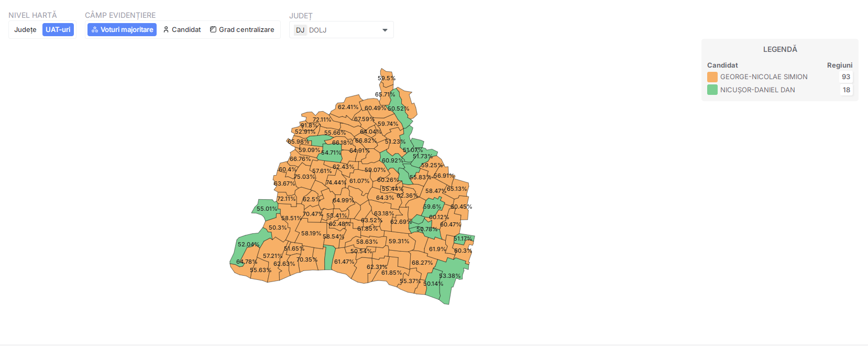Switch to Candidat highlight tab
The width and height of the screenshot is (868, 346).
182,30
